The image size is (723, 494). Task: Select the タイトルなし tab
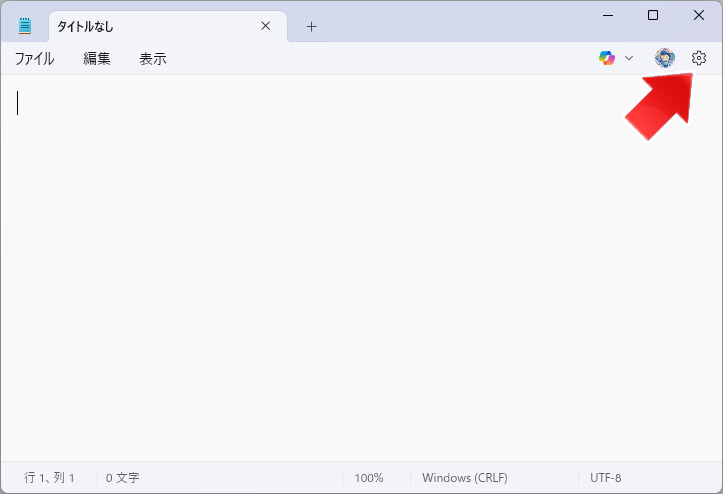(168, 26)
